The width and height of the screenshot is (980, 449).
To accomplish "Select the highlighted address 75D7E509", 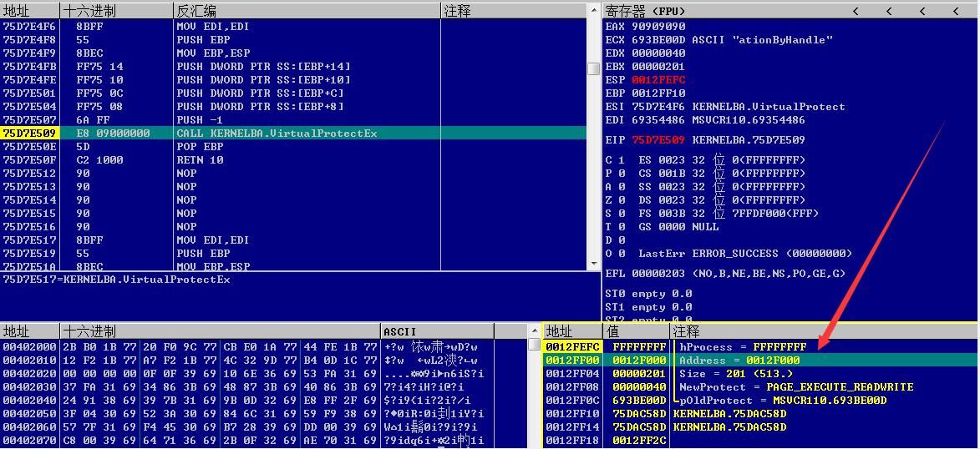I will (x=29, y=133).
